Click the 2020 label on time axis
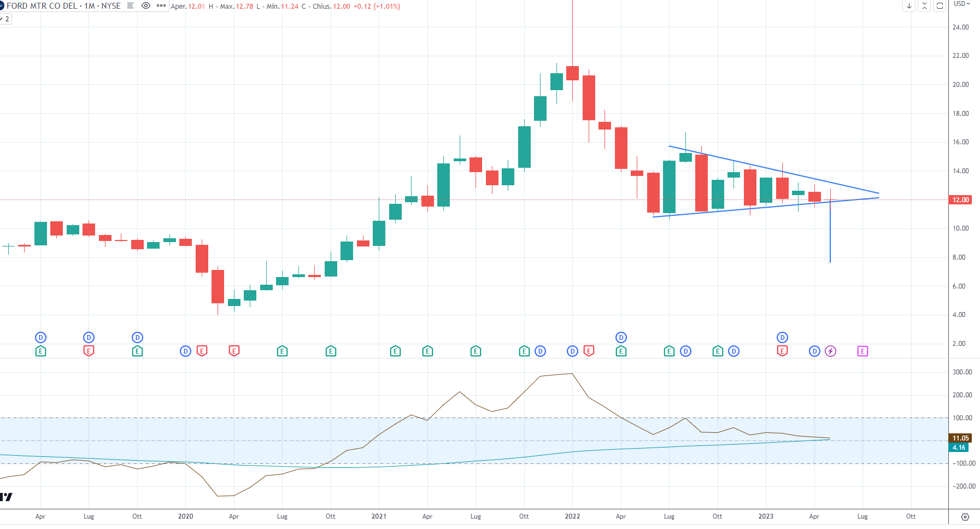This screenshot has width=980, height=529. 185,516
